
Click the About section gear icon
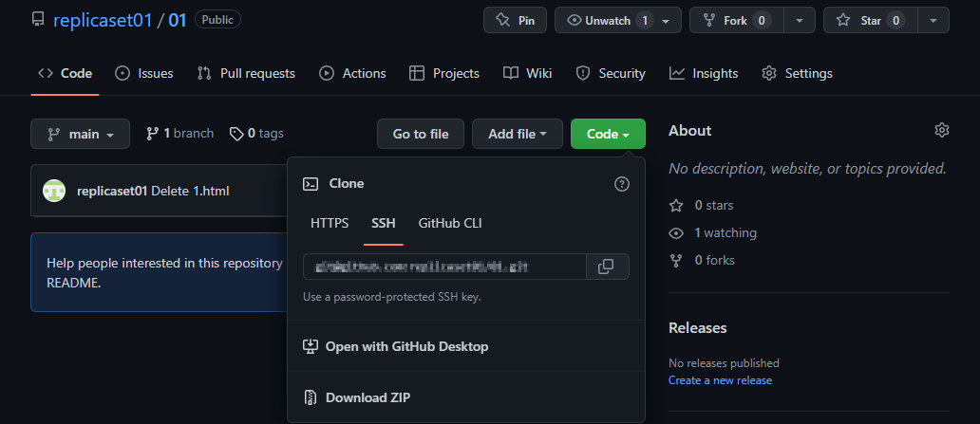[941, 130]
